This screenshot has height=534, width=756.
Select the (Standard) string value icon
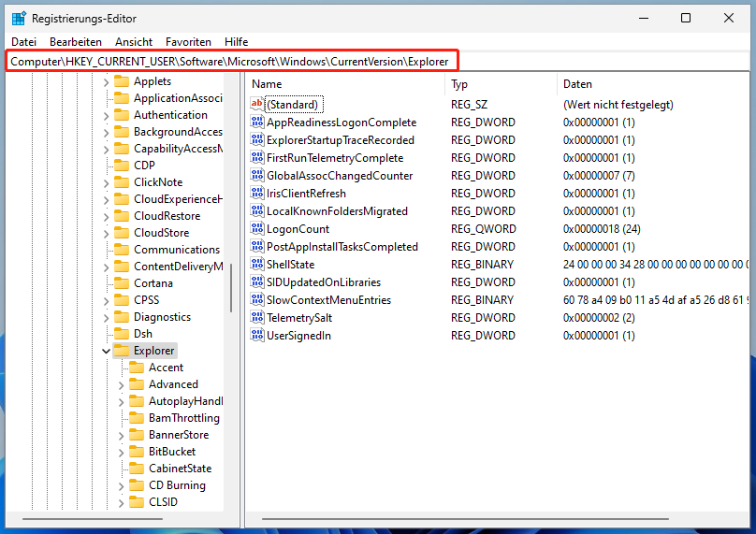(x=257, y=104)
